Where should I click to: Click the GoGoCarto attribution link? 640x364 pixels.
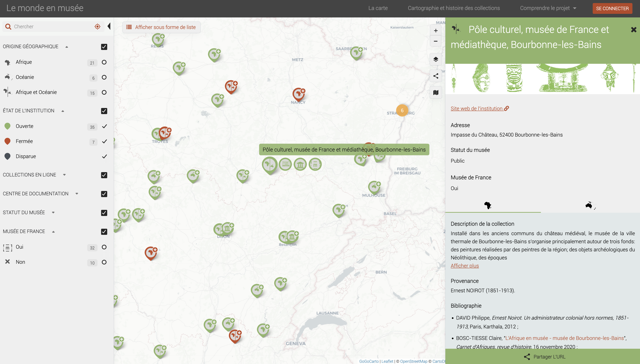click(x=369, y=361)
